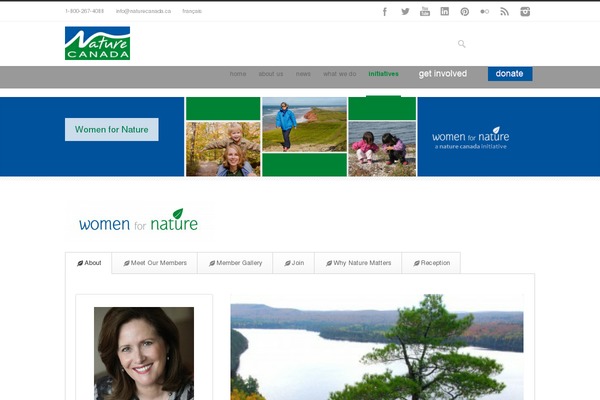Screen dimensions: 600x400
Task: Open the YouTube social icon
Action: pyautogui.click(x=425, y=11)
